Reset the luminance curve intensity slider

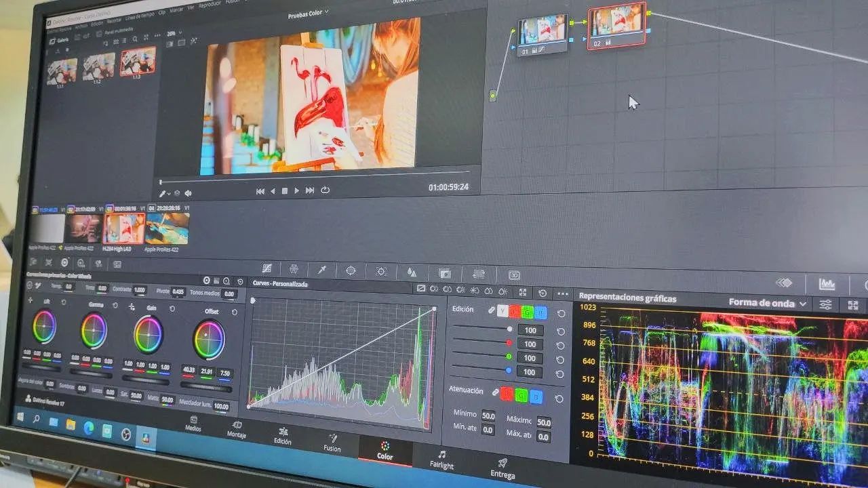[x=560, y=331]
